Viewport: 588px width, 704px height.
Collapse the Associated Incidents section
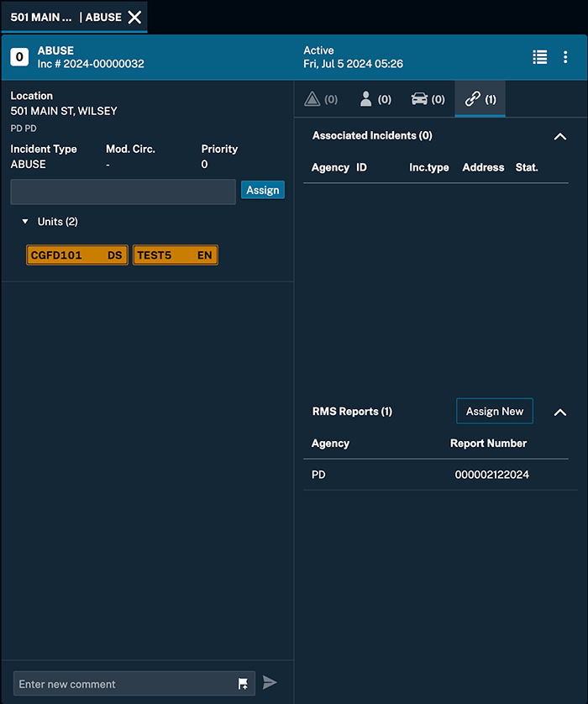pyautogui.click(x=560, y=136)
